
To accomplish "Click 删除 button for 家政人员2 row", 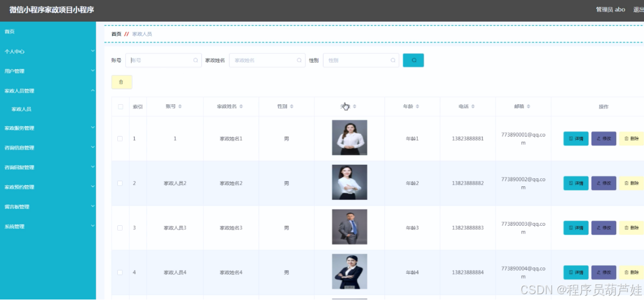I will coord(631,183).
